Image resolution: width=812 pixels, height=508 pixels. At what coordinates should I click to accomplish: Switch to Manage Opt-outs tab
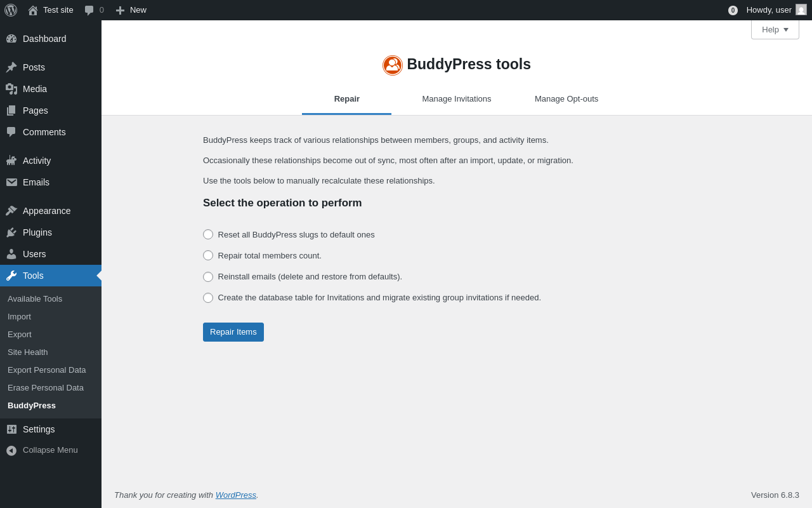point(566,99)
